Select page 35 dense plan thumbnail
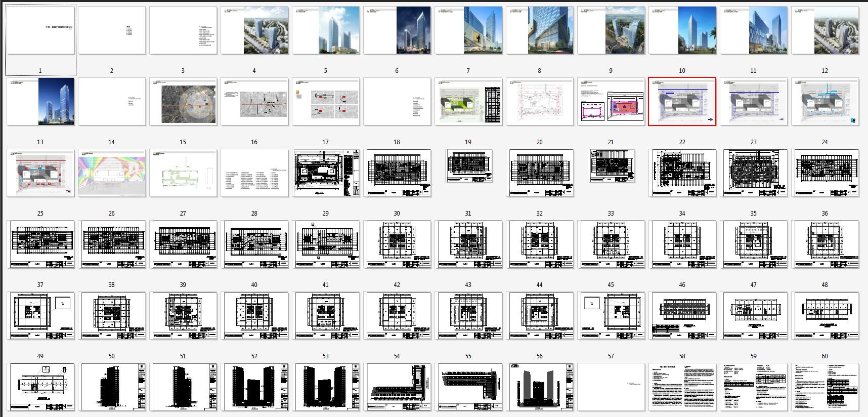868x417 pixels. click(x=755, y=173)
